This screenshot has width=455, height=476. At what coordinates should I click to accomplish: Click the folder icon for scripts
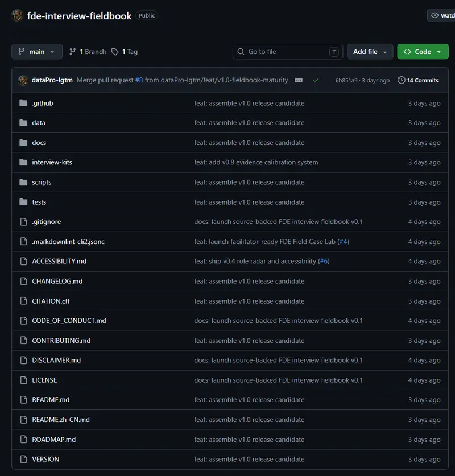tap(23, 182)
